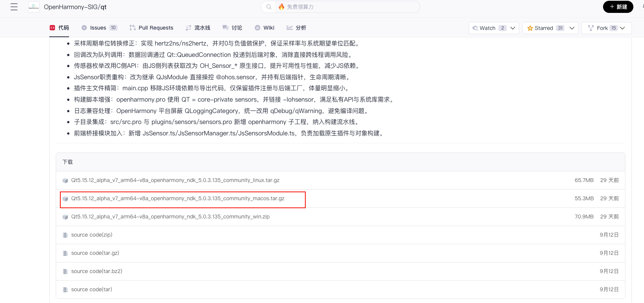Open the Pull Requests tab
Screen dimensions: 644x303
pyautogui.click(x=151, y=28)
